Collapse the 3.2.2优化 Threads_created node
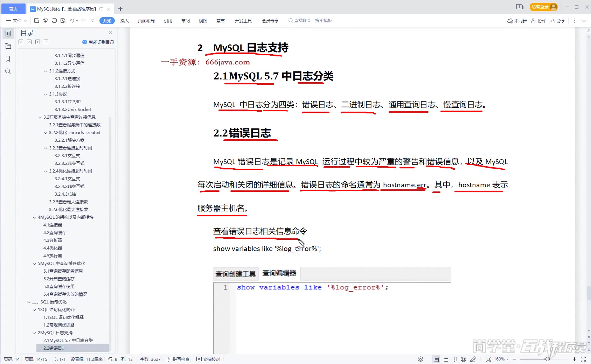The image size is (591, 364). [46, 133]
